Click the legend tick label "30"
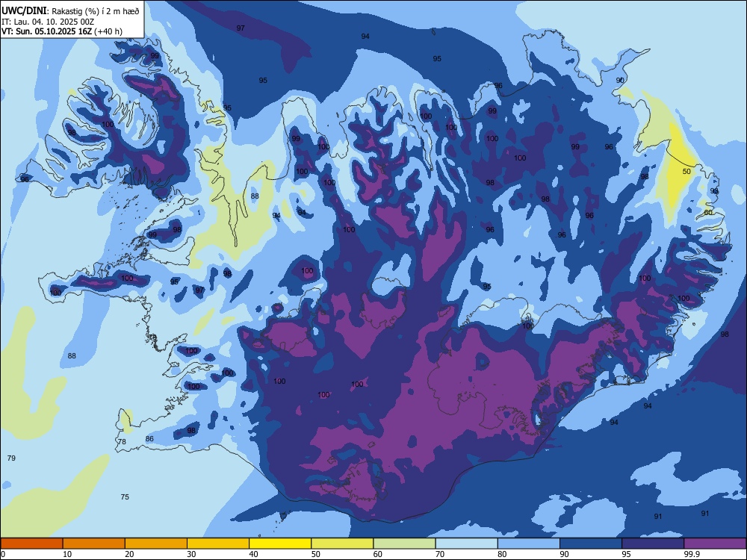Viewport: 747px width, 560px height. 191,554
